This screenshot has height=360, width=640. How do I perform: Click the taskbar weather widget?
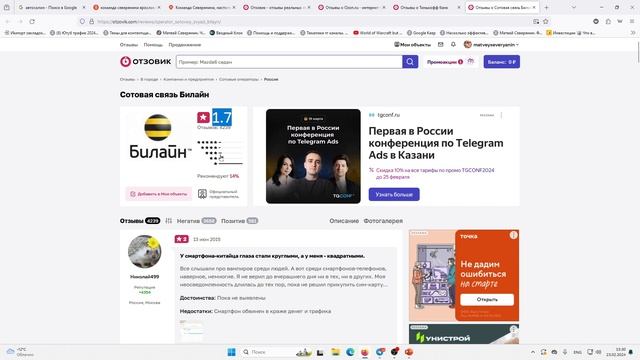[20, 352]
